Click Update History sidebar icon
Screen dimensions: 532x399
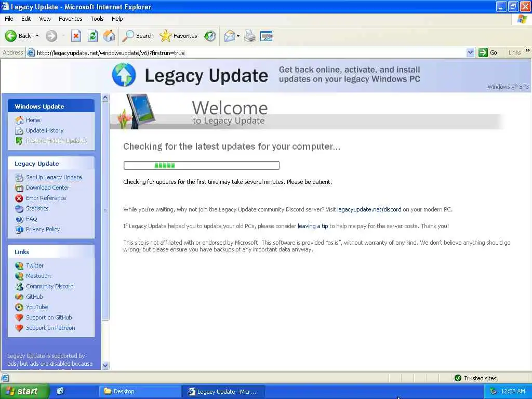[19, 130]
